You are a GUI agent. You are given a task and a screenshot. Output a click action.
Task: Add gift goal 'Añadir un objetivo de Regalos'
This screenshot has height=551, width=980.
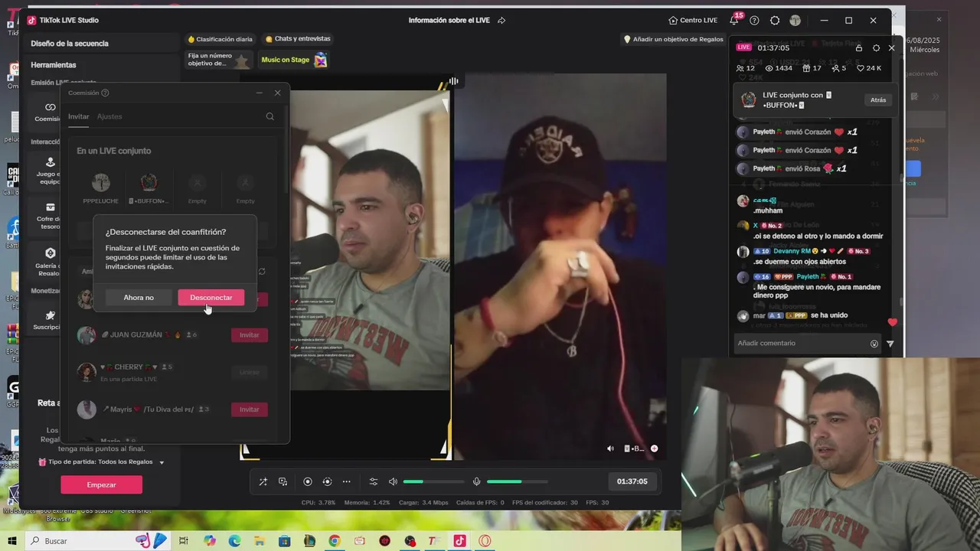point(674,39)
